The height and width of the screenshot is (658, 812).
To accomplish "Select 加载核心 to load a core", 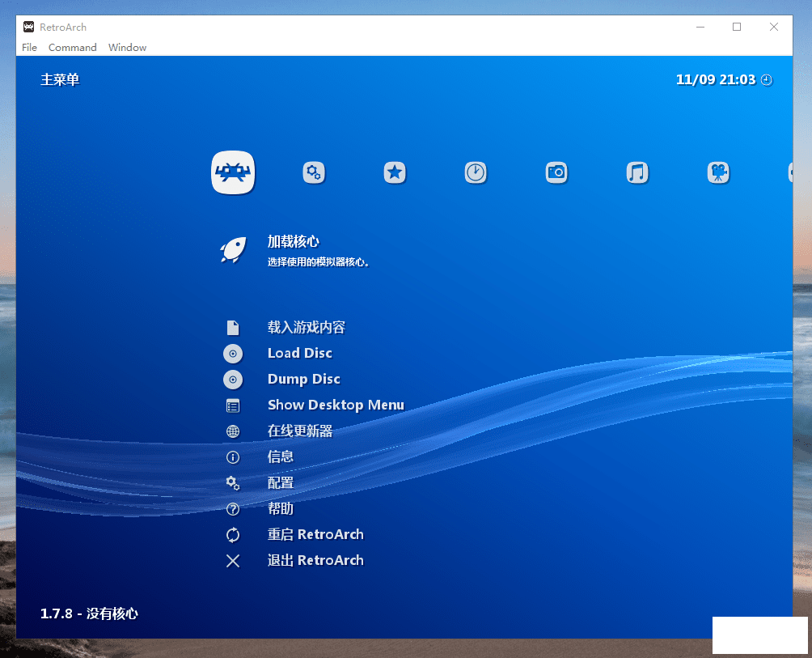I will [294, 241].
